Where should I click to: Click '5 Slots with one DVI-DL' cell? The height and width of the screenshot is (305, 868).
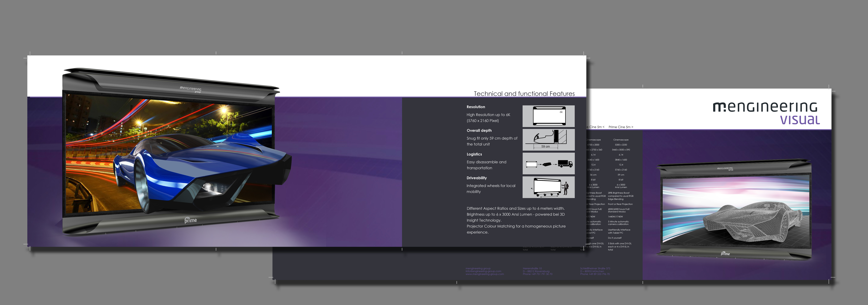(620, 247)
